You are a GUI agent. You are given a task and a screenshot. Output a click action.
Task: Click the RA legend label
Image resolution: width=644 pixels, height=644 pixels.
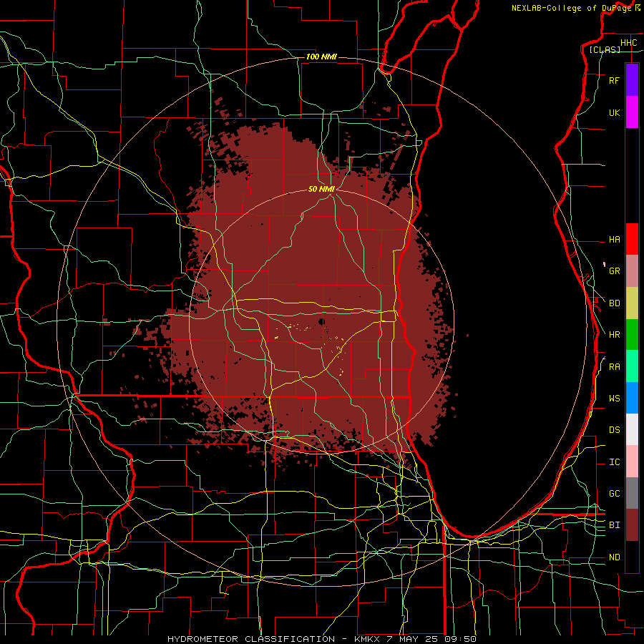[x=615, y=367]
